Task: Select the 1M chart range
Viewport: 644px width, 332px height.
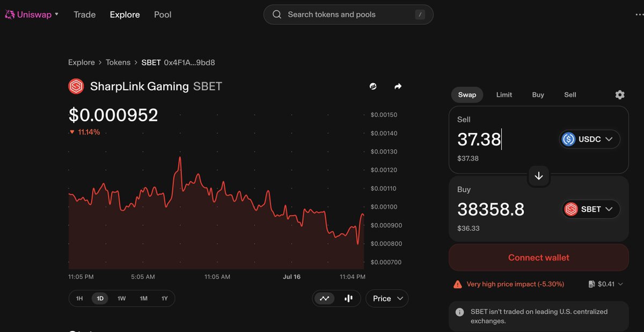Action: (144, 298)
